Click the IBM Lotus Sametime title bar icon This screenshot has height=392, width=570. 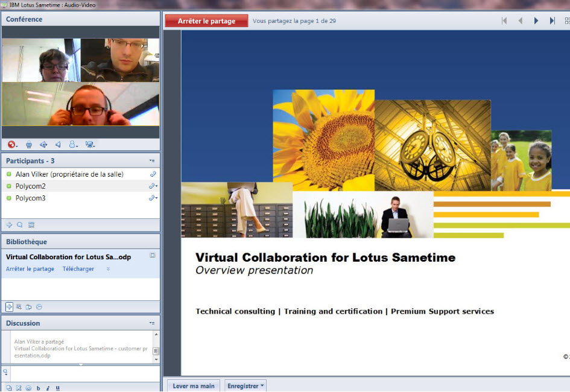[4, 4]
